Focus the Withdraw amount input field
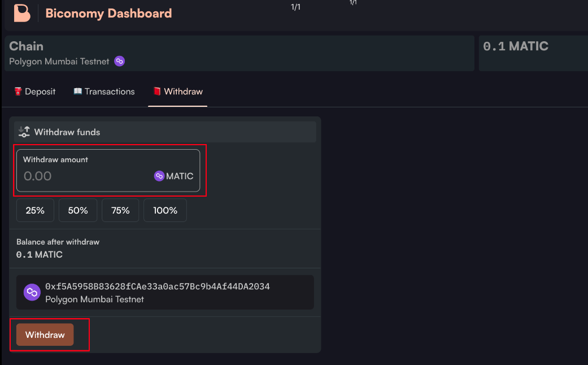The height and width of the screenshot is (365, 588). pyautogui.click(x=85, y=176)
